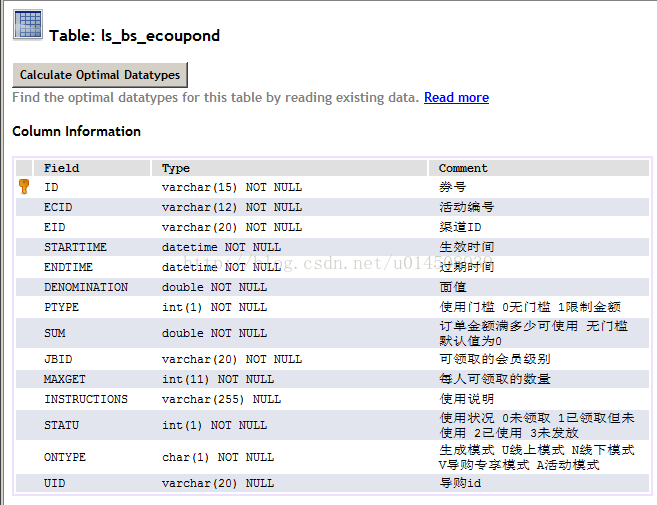Click the Comment column header
The image size is (657, 505).
(x=538, y=168)
